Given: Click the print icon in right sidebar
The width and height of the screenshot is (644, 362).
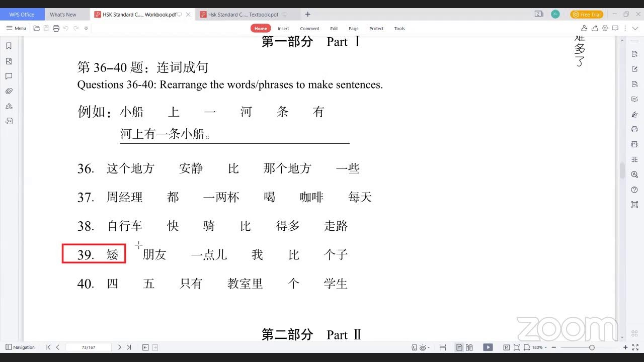Looking at the screenshot, I should (634, 129).
